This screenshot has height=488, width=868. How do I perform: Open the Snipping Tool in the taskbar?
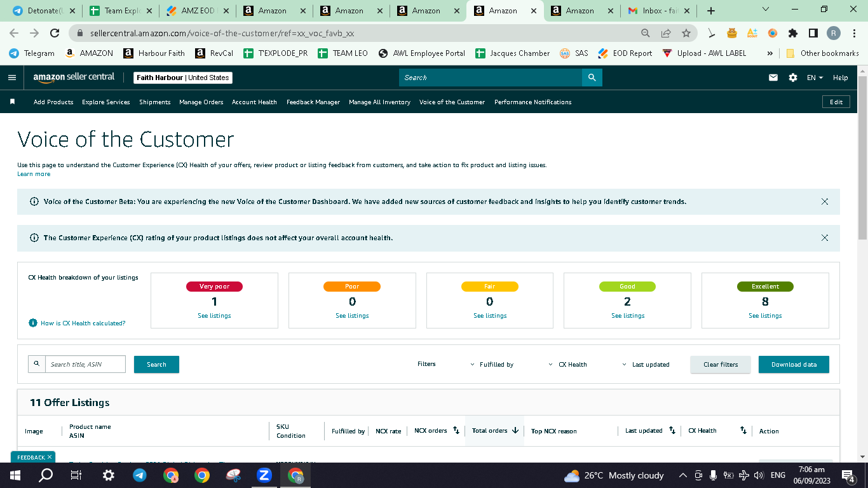pos(233,475)
